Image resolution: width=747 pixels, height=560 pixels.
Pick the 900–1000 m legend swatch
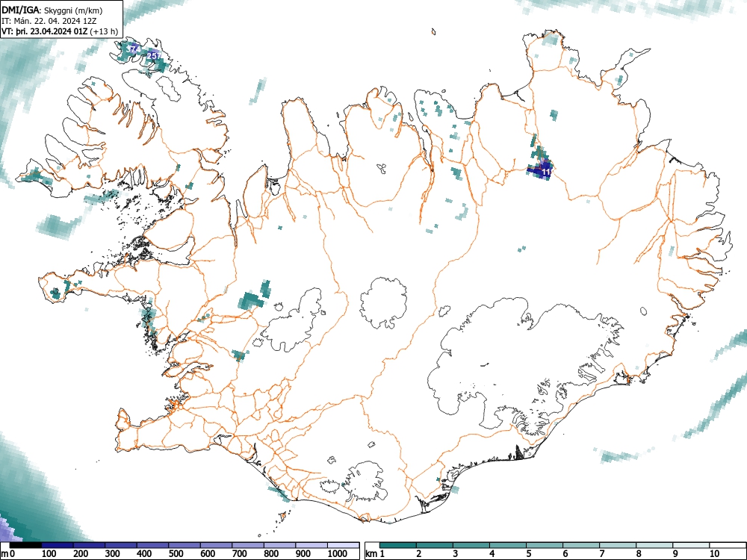pos(311,545)
